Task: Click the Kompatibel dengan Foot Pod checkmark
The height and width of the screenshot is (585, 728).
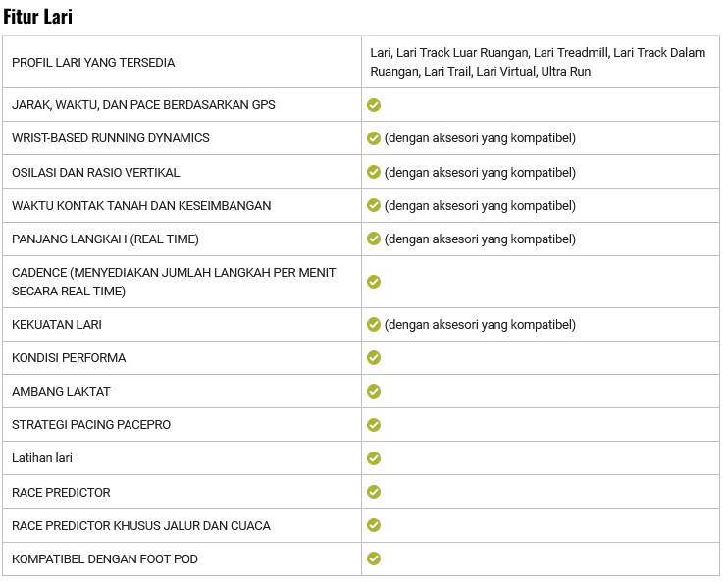Action: [x=374, y=558]
